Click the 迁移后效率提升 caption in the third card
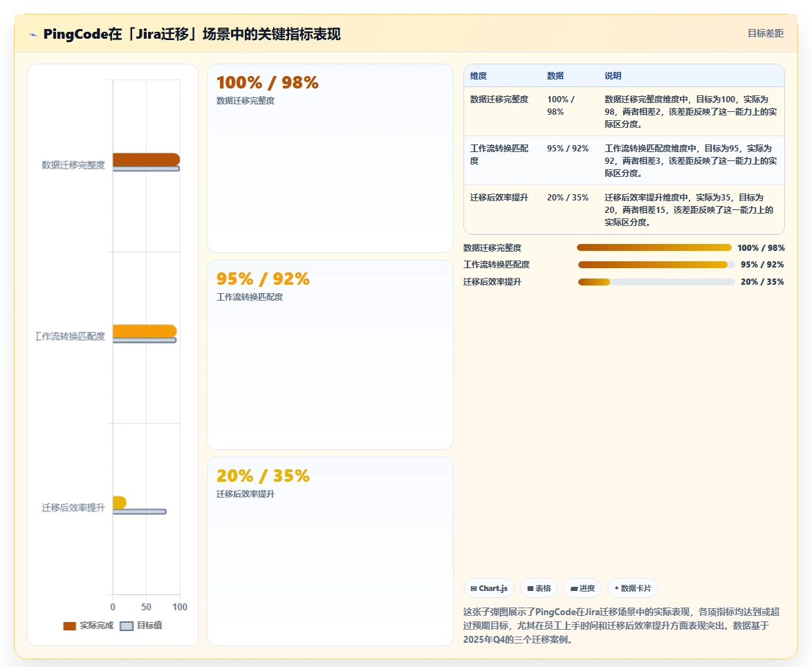Screen dimensions: 812x667 [246, 494]
